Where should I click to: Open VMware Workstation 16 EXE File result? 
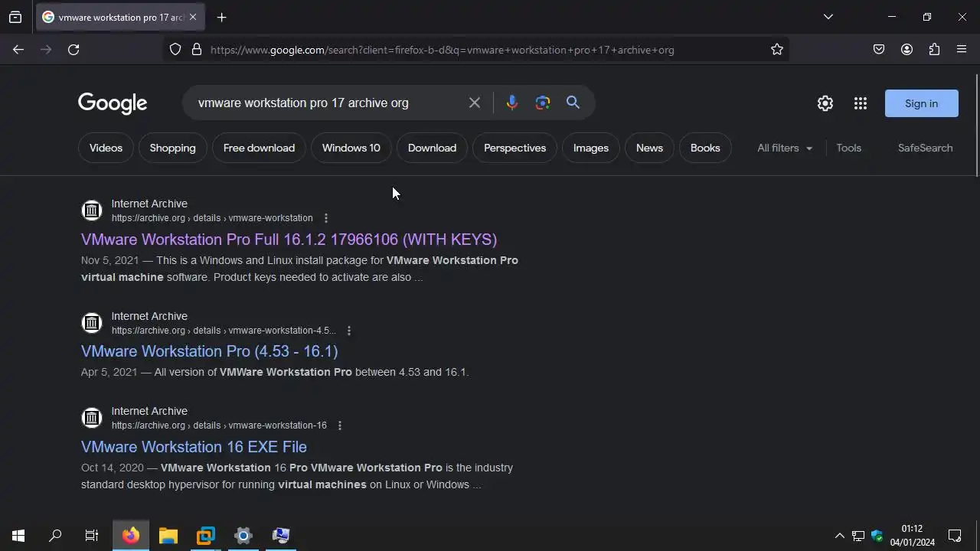[x=194, y=447]
